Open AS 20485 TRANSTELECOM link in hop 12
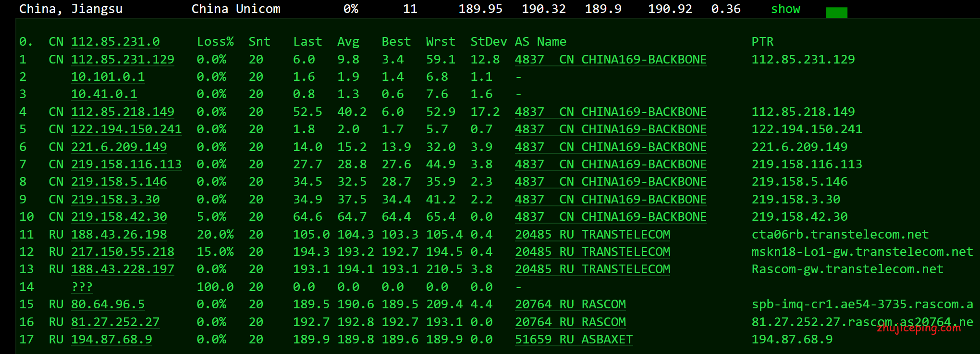The width and height of the screenshot is (980, 354). 592,252
